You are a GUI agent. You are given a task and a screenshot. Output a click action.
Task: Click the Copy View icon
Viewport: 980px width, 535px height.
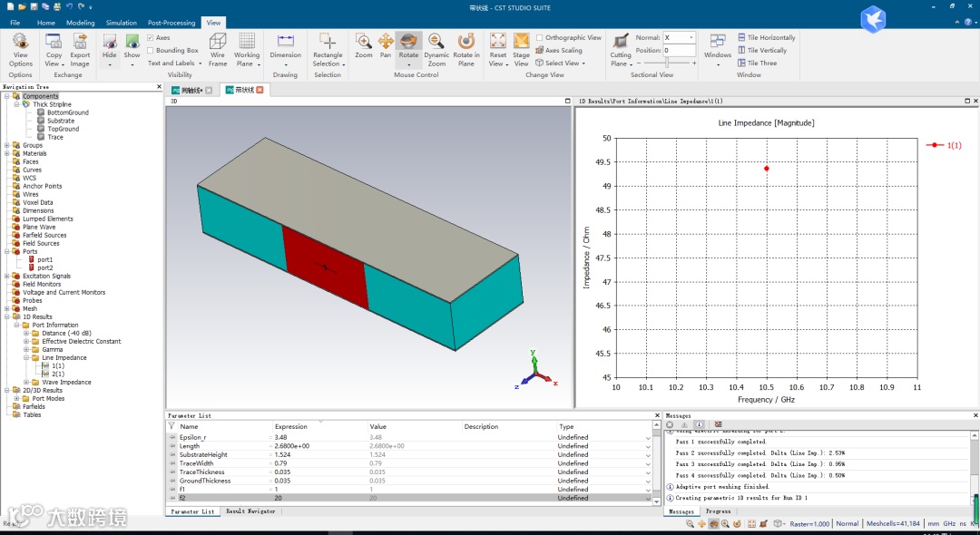54,42
